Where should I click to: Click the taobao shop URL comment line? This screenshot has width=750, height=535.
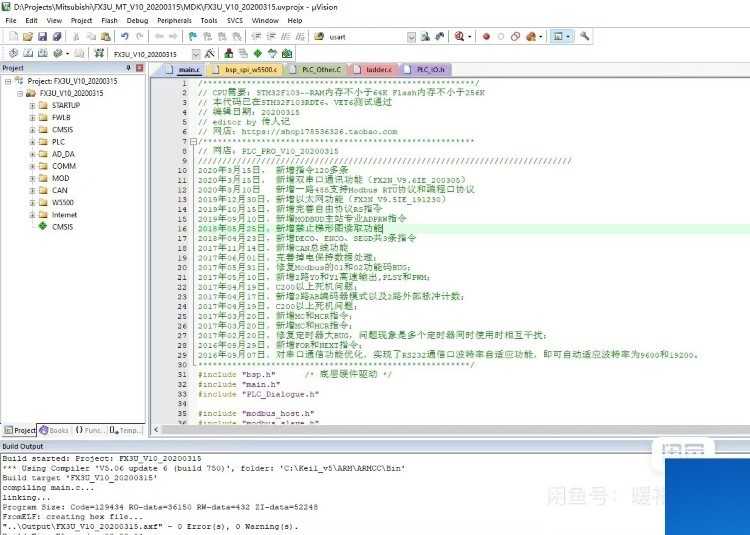point(298,131)
